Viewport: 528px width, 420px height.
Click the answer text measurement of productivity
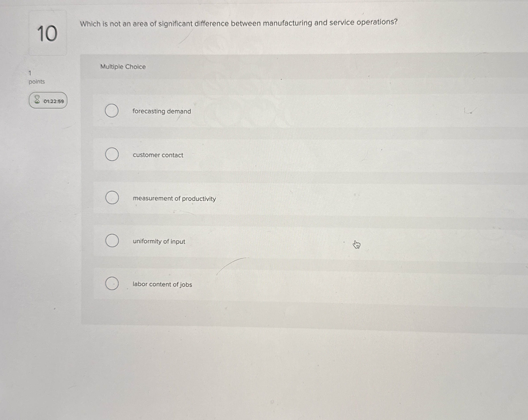point(174,199)
